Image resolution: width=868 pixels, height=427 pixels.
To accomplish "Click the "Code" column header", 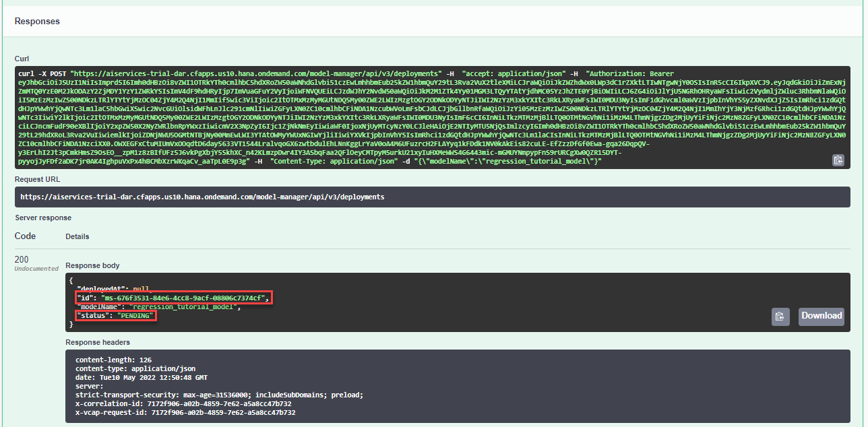I will pos(25,236).
